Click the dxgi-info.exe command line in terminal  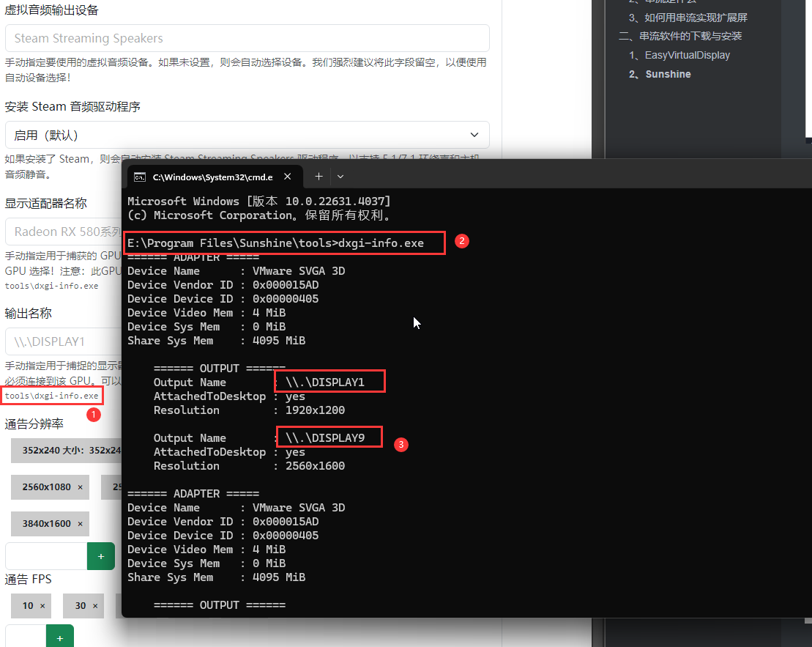275,243
